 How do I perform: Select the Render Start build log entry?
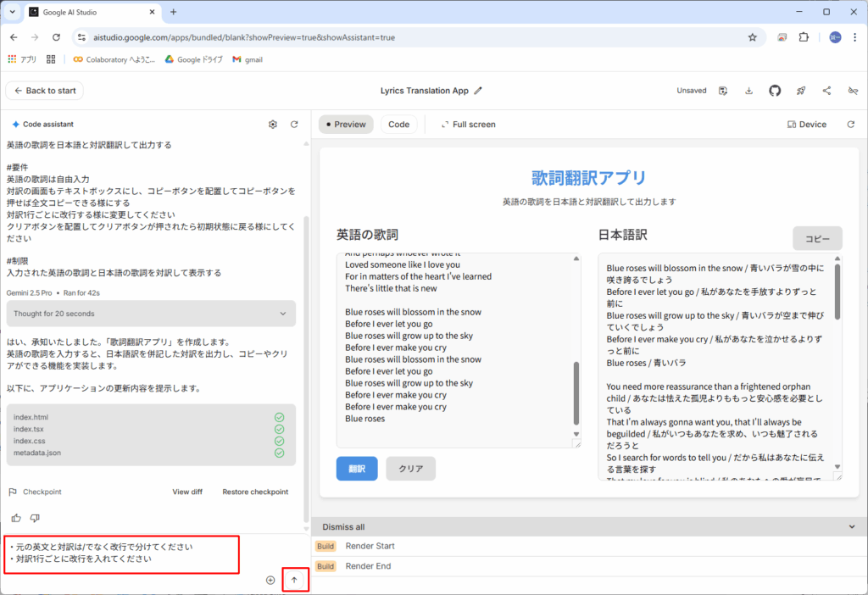pyautogui.click(x=589, y=547)
